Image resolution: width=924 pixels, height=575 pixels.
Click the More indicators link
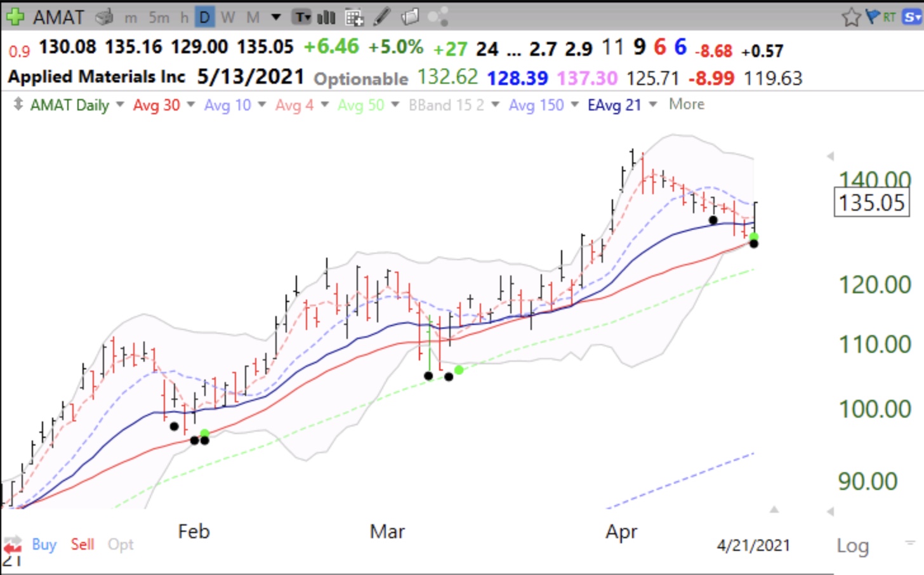(687, 104)
